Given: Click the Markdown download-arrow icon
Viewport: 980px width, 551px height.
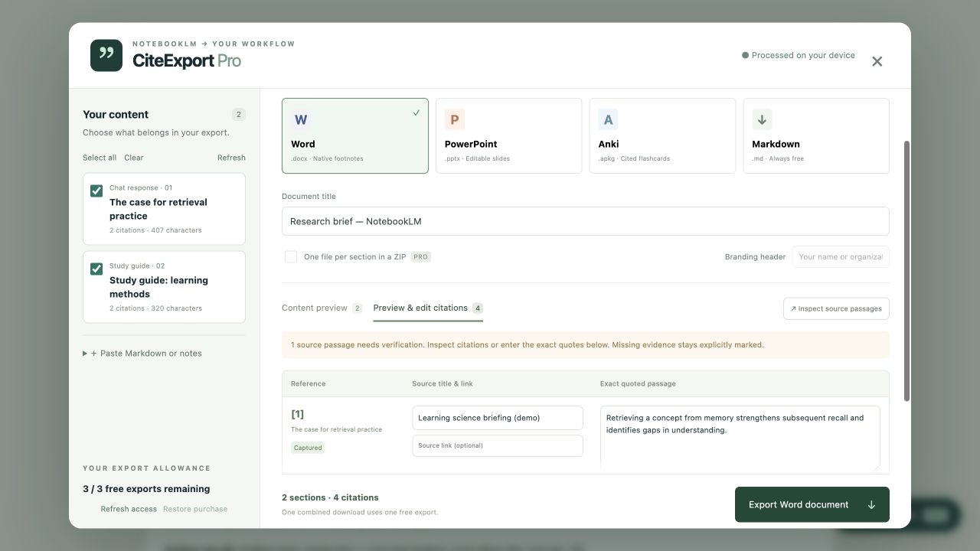Looking at the screenshot, I should click(x=762, y=119).
